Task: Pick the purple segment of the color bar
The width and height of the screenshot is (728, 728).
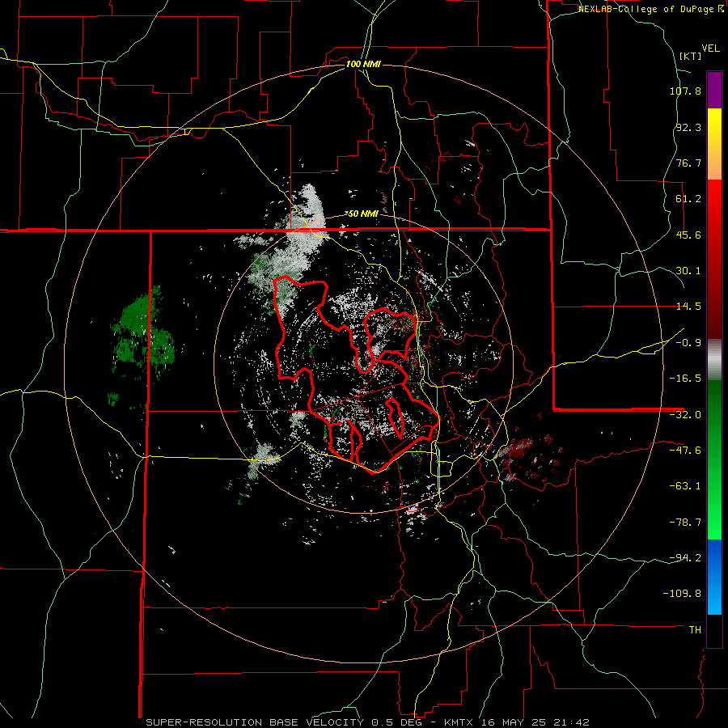Action: [x=714, y=90]
